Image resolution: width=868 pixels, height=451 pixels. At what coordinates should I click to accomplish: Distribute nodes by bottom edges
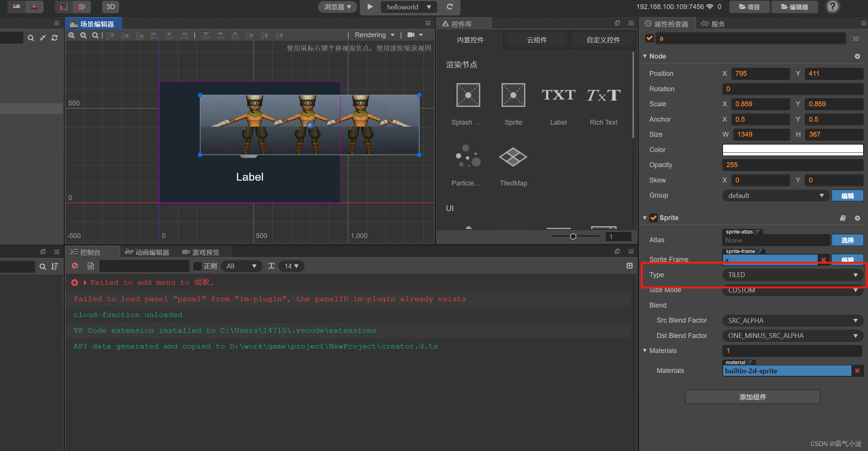click(235, 35)
